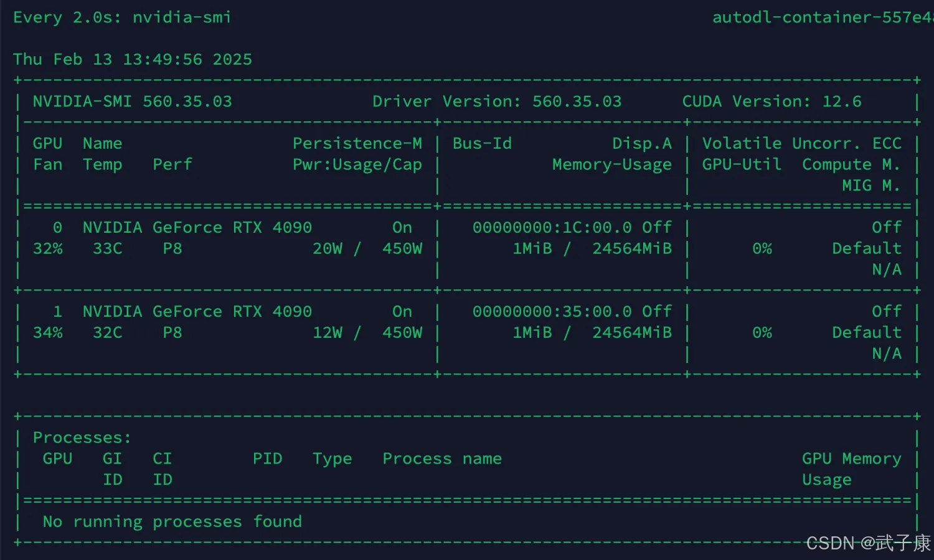Viewport: 934px width, 560px height.
Task: Click GPU 0's 'Default' compute mode
Action: click(x=867, y=249)
